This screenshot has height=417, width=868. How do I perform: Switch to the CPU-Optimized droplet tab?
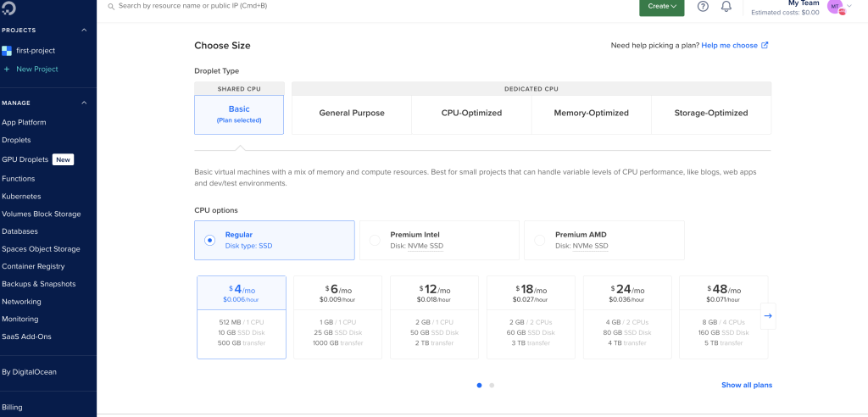point(471,113)
